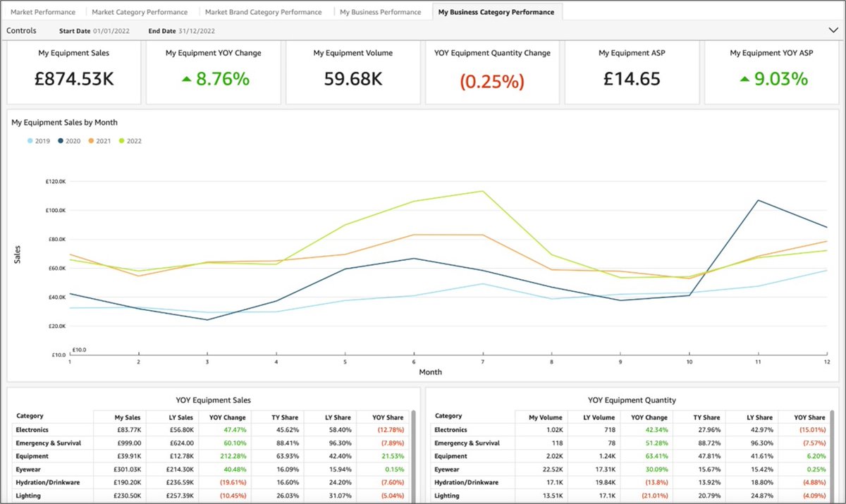Click the 2022 green legend color dot
846x504 pixels.
click(x=121, y=140)
